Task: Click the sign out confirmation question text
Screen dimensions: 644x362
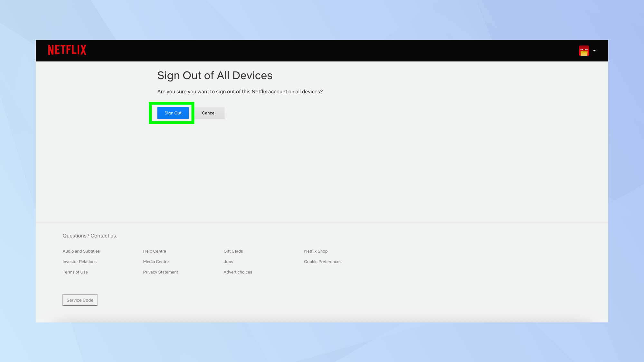Action: 240,92
